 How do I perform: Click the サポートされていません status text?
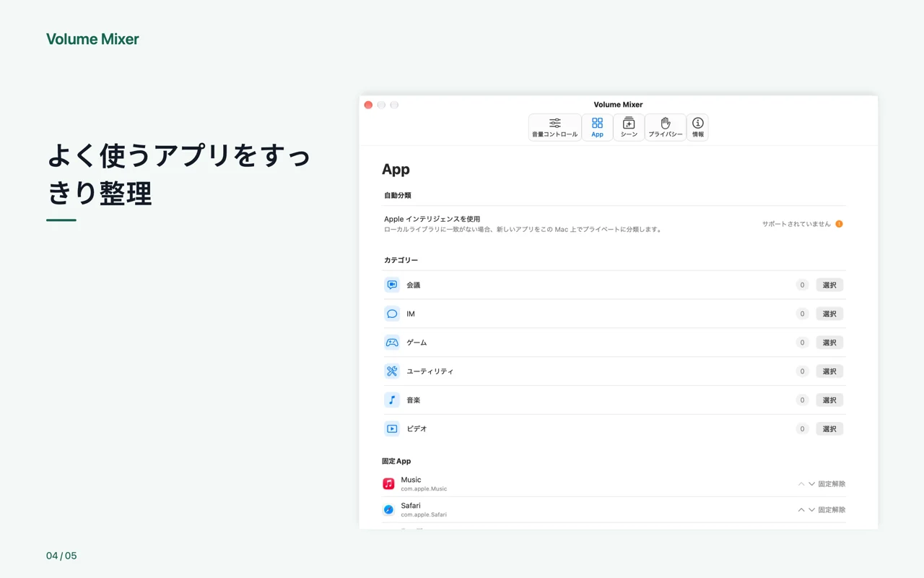point(796,224)
